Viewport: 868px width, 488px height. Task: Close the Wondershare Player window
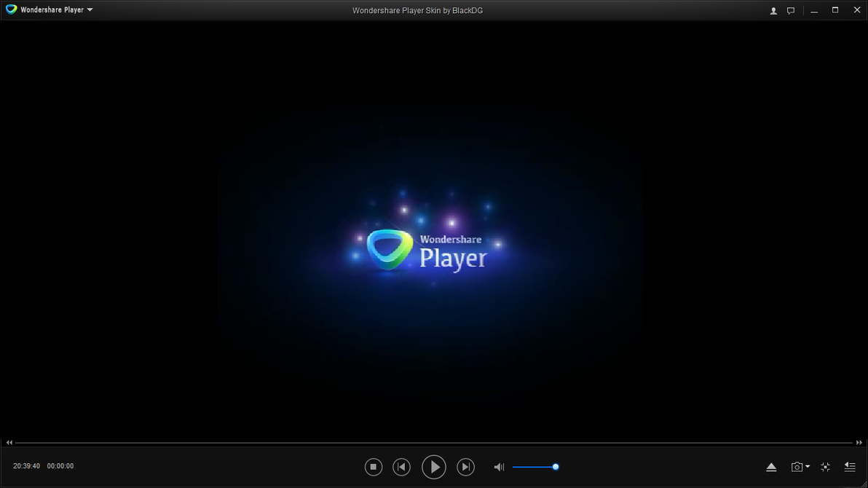857,10
